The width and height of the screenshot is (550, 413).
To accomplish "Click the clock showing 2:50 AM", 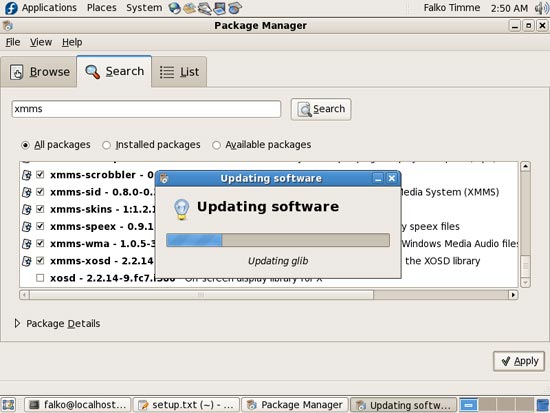I will 509,8.
